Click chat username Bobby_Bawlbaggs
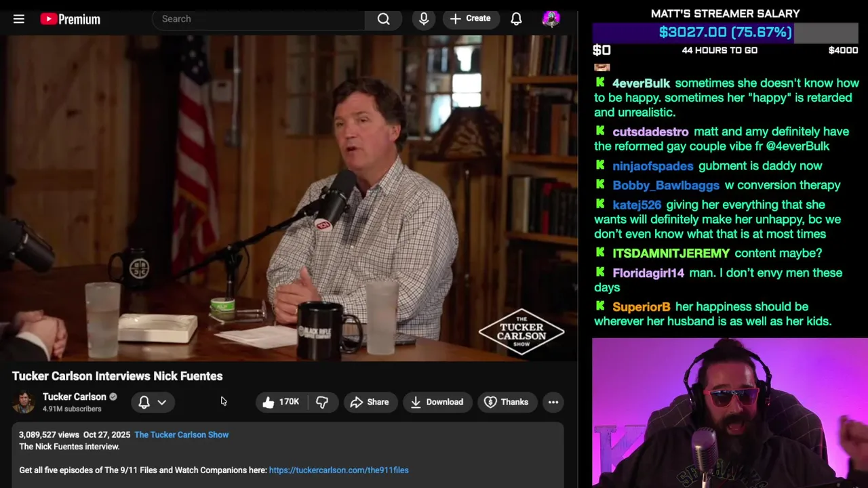 pos(665,185)
